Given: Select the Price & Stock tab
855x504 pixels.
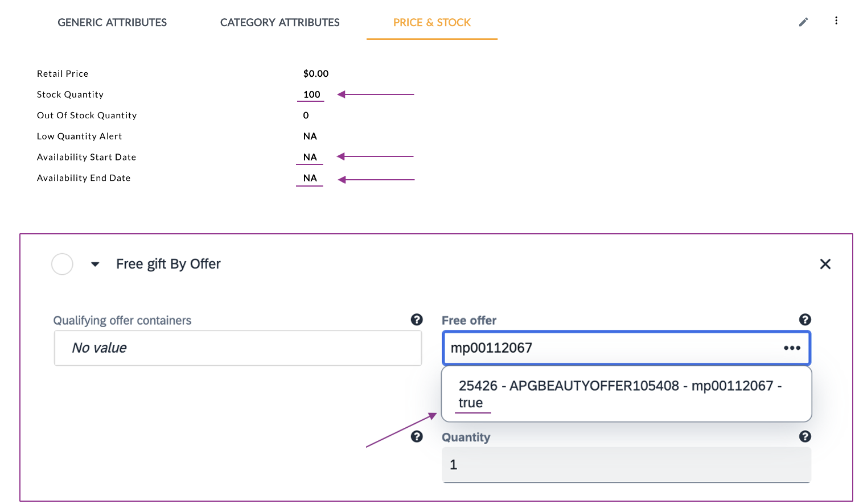Looking at the screenshot, I should (x=431, y=23).
